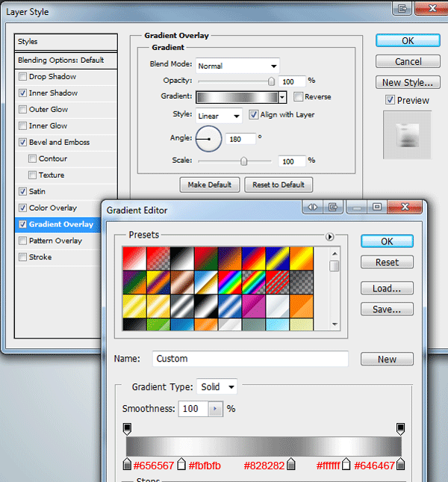Toggle Align with Layer checkbox

tap(253, 114)
